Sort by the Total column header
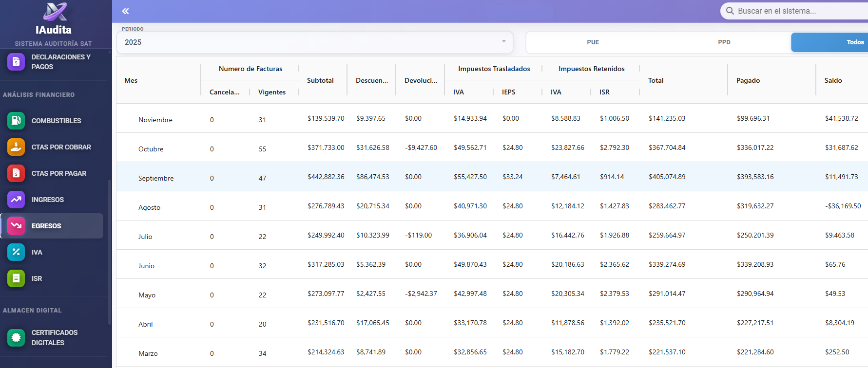 656,80
